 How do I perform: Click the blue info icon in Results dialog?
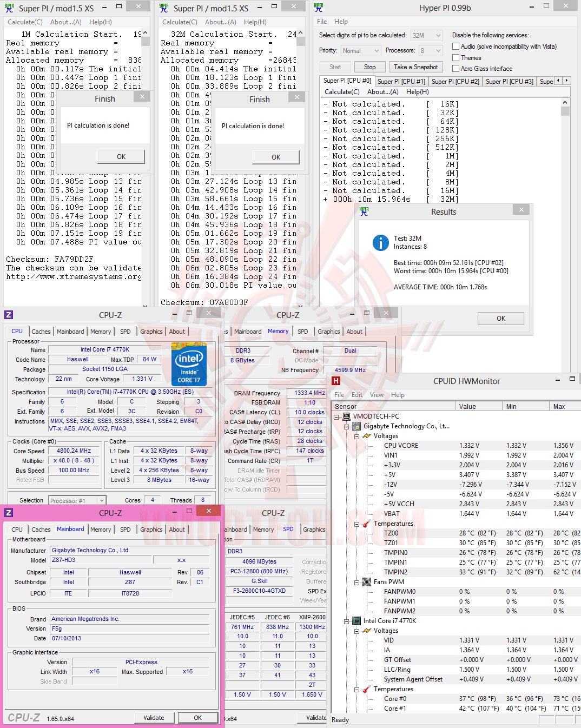[x=381, y=243]
